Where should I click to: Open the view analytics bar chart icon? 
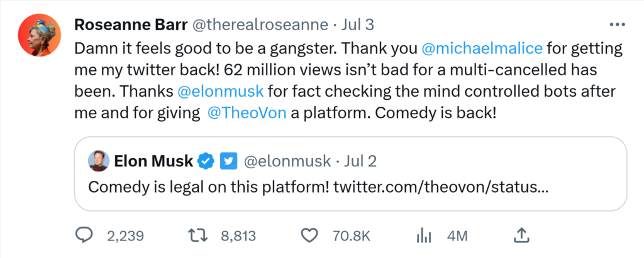click(x=423, y=235)
